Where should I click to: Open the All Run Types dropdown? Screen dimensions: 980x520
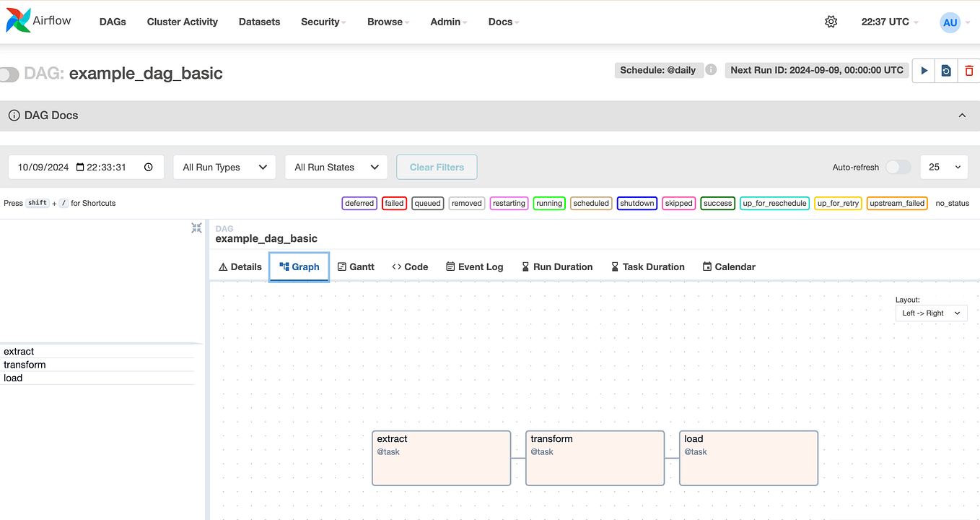pyautogui.click(x=224, y=167)
